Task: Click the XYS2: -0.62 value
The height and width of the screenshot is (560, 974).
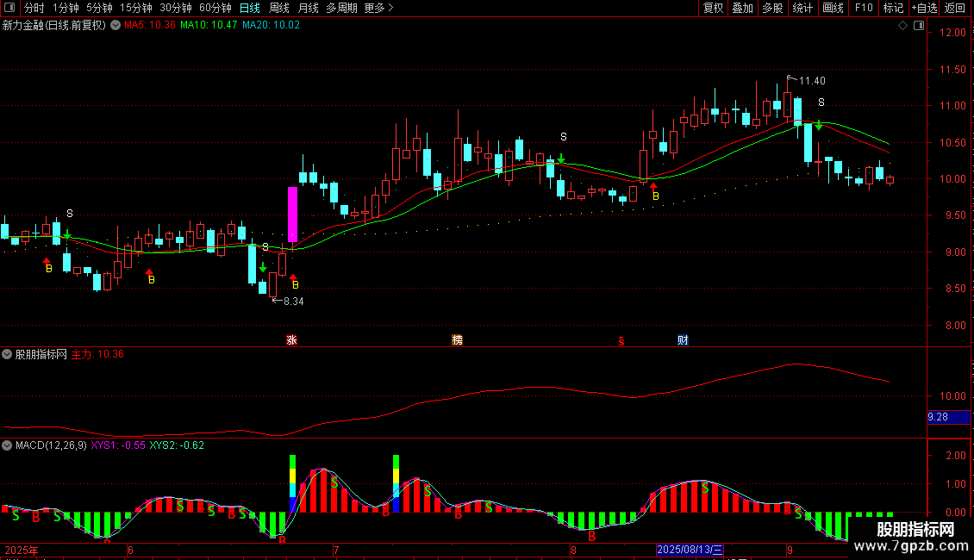Action: point(177,445)
